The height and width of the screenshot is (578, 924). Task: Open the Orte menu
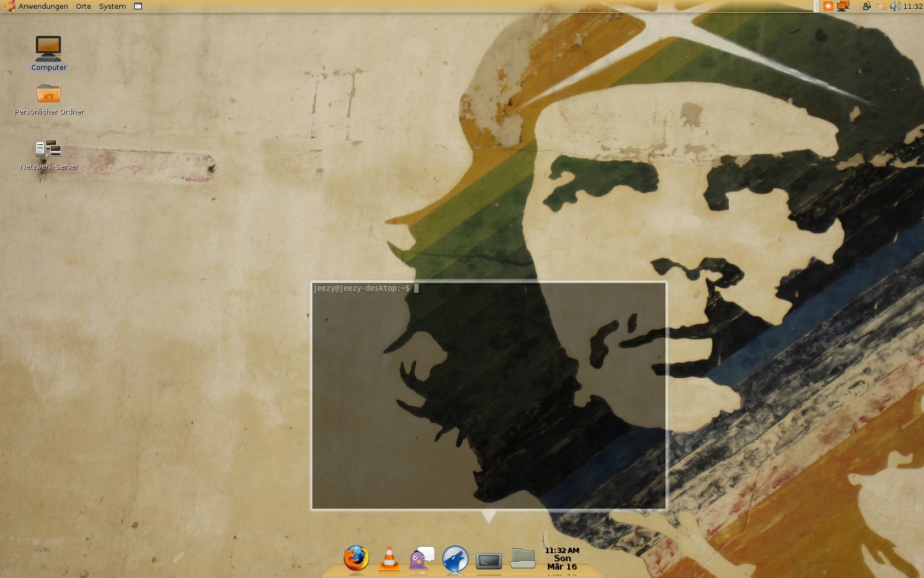(x=84, y=6)
